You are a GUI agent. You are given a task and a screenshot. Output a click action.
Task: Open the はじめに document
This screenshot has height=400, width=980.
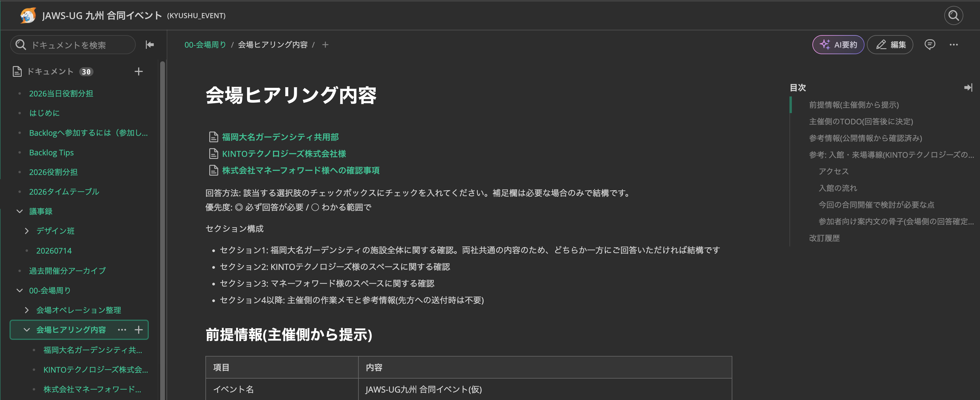coord(45,113)
